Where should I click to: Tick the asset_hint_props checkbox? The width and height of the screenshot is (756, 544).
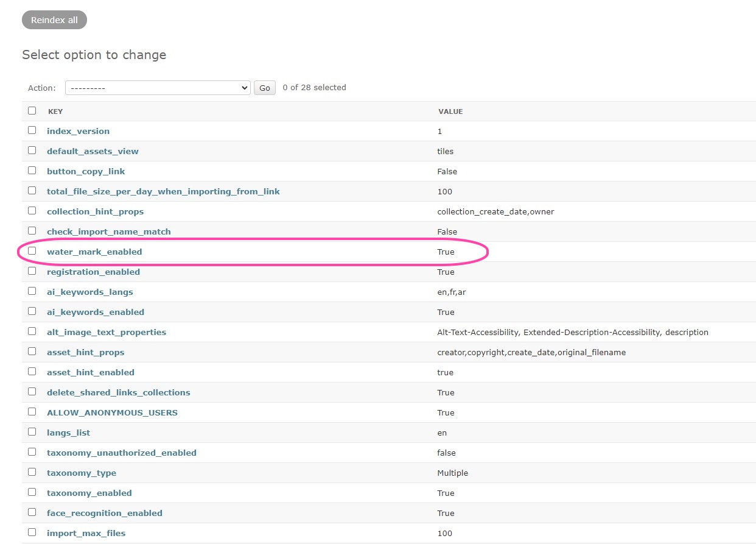point(32,351)
